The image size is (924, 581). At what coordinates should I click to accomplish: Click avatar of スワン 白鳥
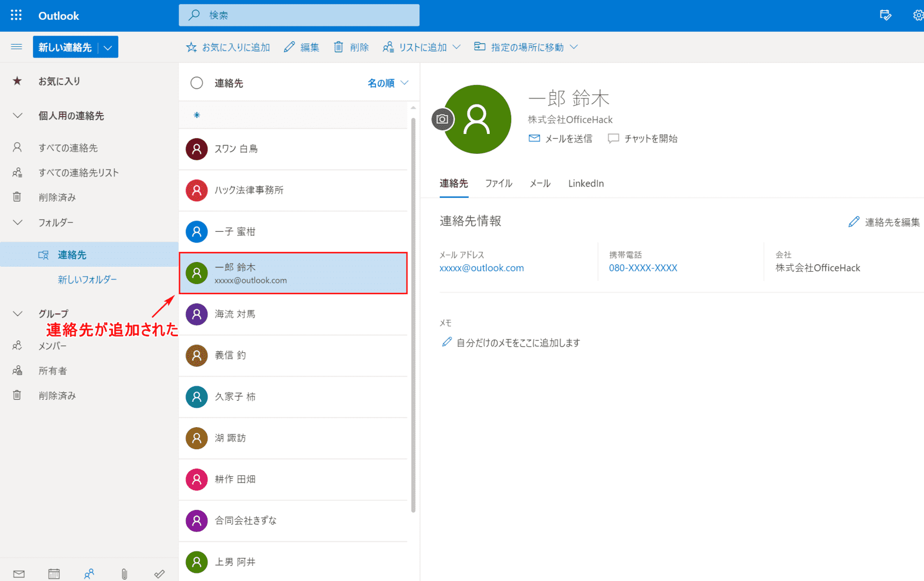click(x=197, y=149)
